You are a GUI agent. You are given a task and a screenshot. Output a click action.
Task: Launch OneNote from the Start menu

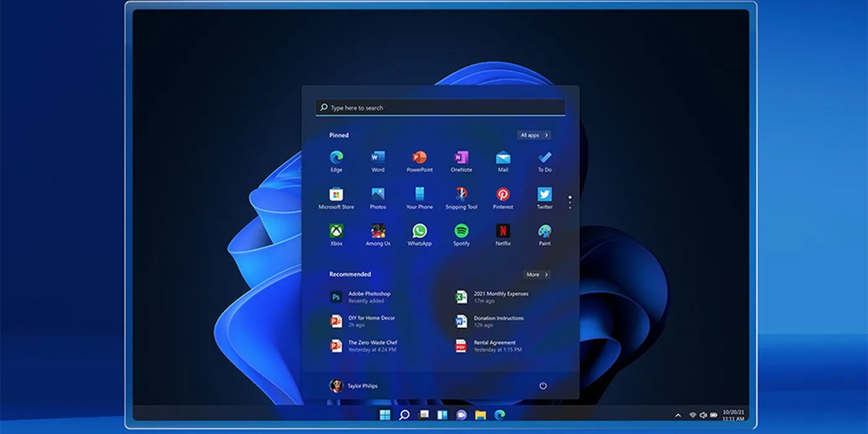pyautogui.click(x=461, y=161)
